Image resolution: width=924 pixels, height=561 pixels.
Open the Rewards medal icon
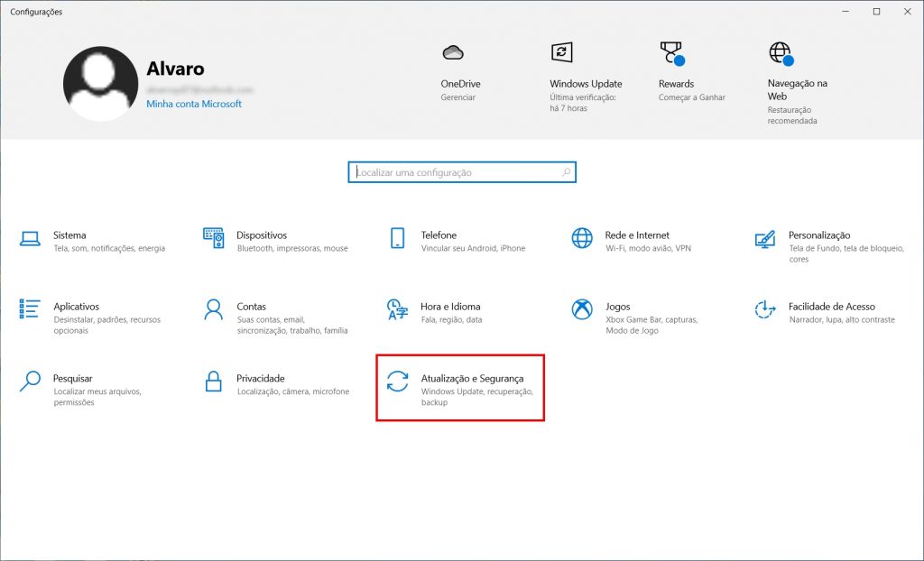[670, 52]
